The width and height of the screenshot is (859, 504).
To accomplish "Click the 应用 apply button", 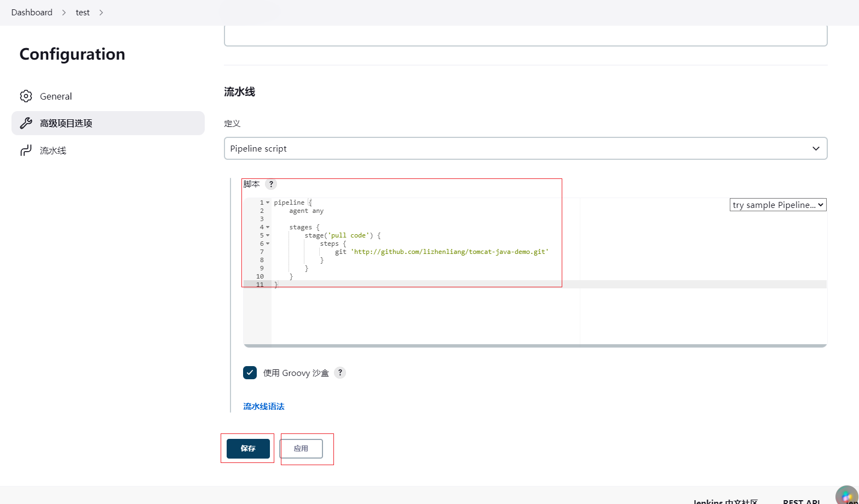I will pos(301,449).
